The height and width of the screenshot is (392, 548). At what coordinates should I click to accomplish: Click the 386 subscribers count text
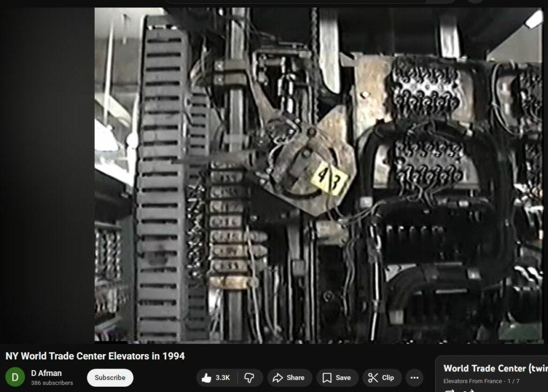coord(52,383)
